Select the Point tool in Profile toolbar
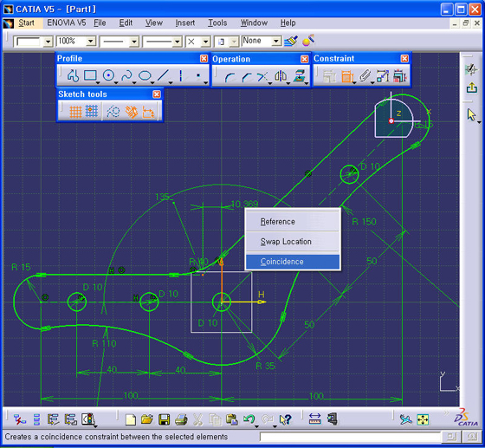This screenshot has width=485, height=448. click(x=198, y=75)
